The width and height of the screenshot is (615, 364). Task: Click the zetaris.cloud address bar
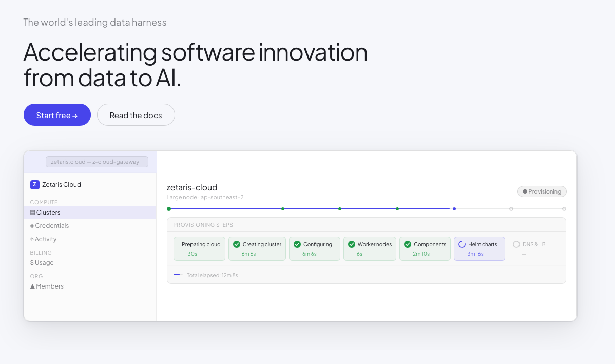97,162
